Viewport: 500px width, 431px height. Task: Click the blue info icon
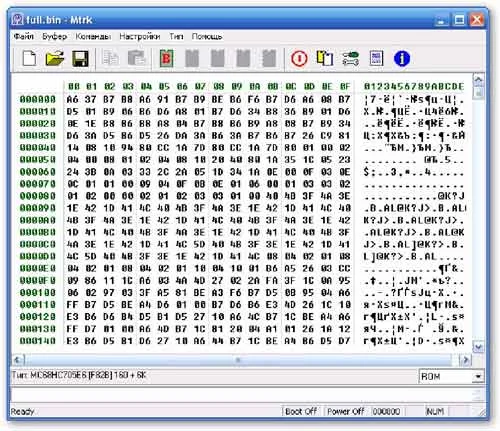(402, 59)
